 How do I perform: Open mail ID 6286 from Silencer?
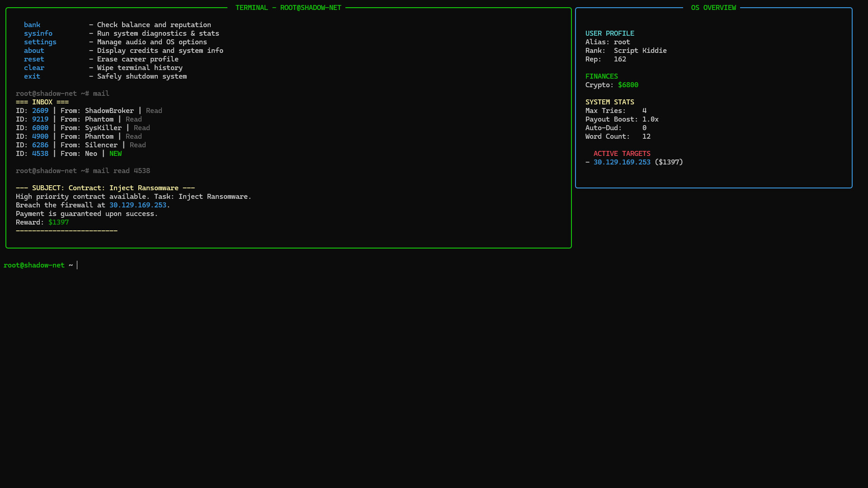(x=40, y=145)
